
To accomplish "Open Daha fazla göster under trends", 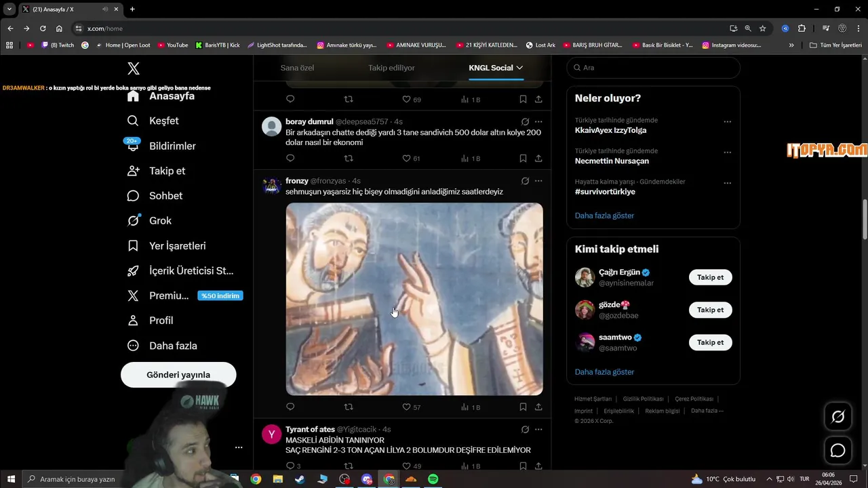I will tap(604, 216).
